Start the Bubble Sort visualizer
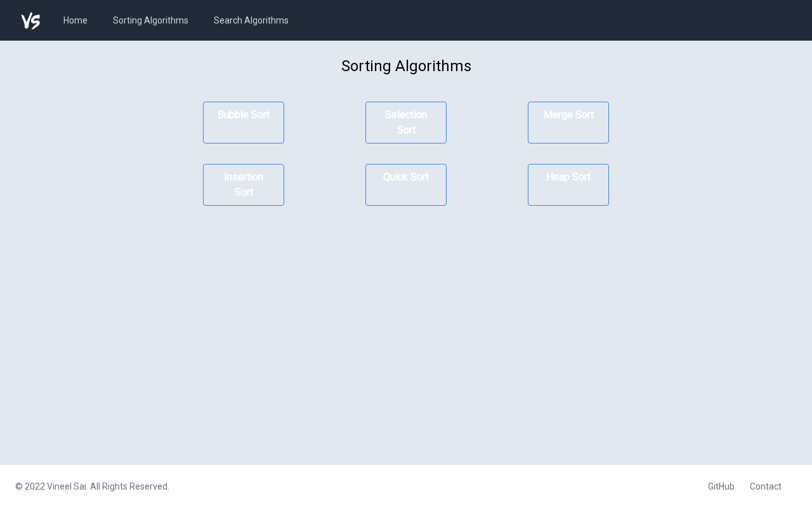812x508 pixels. point(244,123)
